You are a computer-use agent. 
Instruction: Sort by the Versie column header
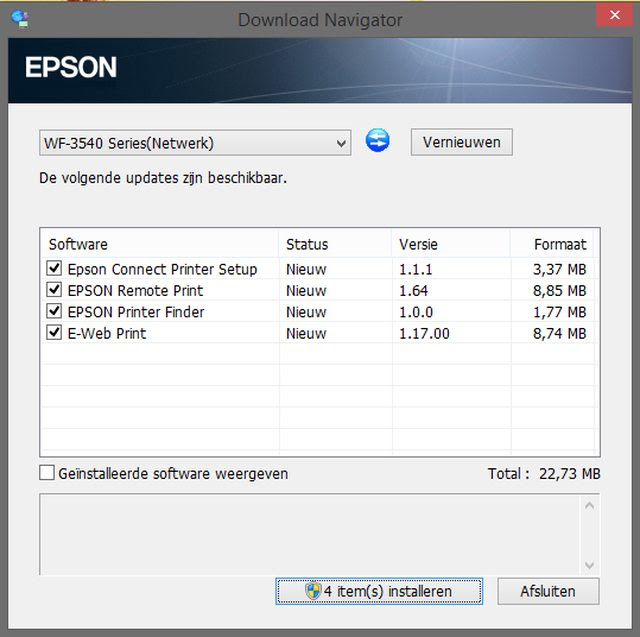[451, 244]
